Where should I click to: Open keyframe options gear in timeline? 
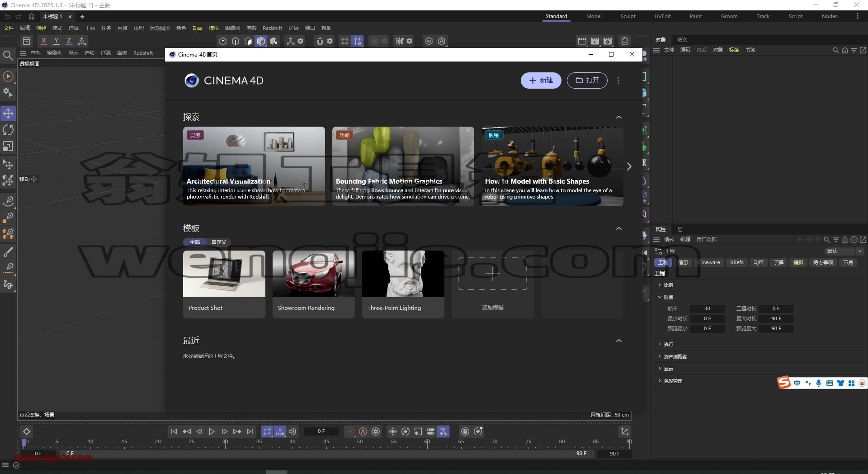point(376,431)
